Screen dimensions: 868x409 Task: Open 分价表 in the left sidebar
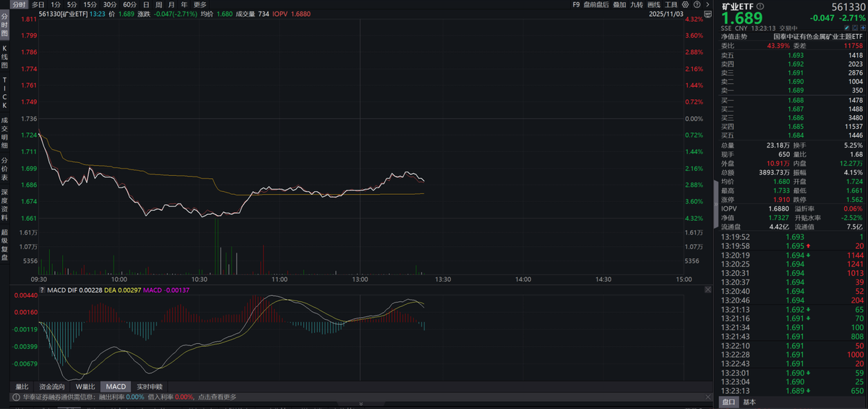(x=4, y=168)
